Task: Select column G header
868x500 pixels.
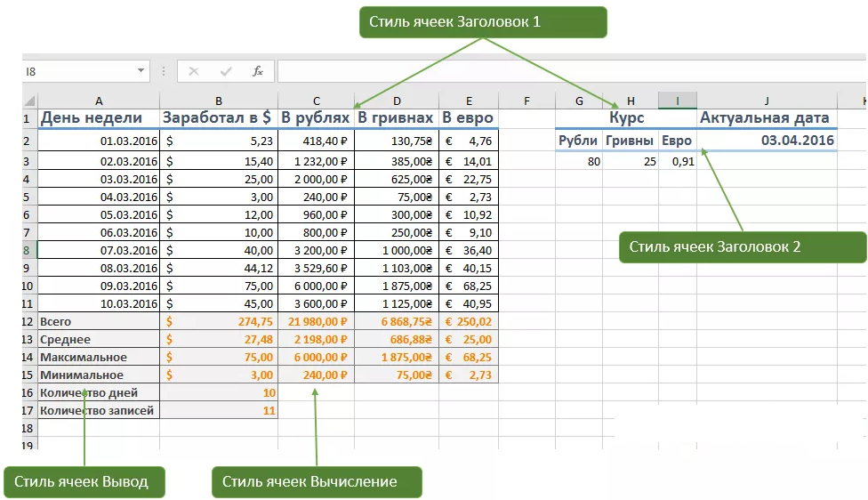Action: click(579, 101)
